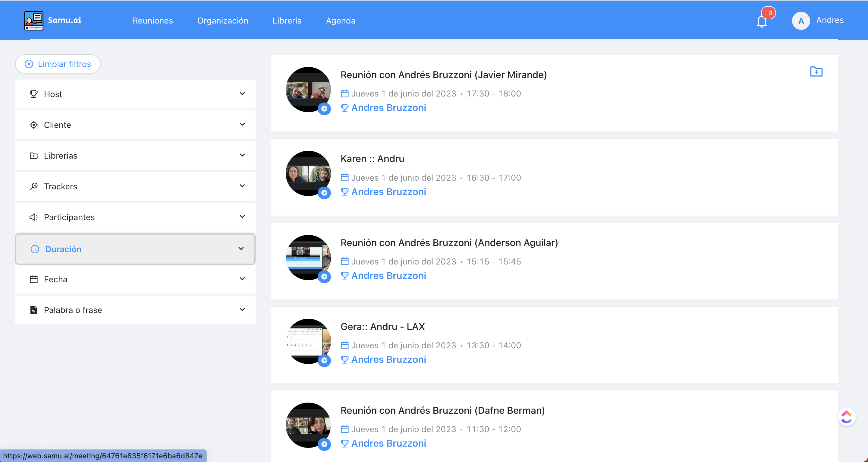The width and height of the screenshot is (868, 462).
Task: Open the Reuniones menu
Action: (153, 21)
